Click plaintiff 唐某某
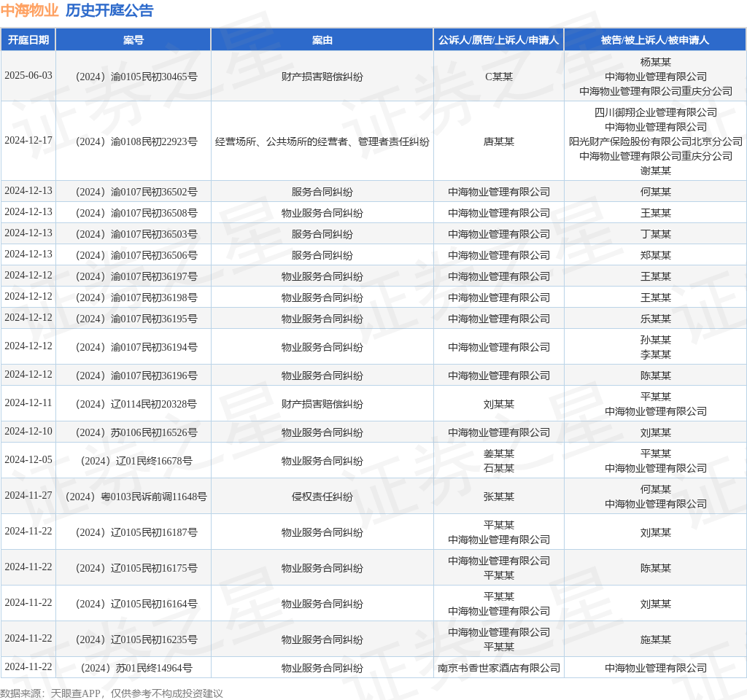 point(498,141)
